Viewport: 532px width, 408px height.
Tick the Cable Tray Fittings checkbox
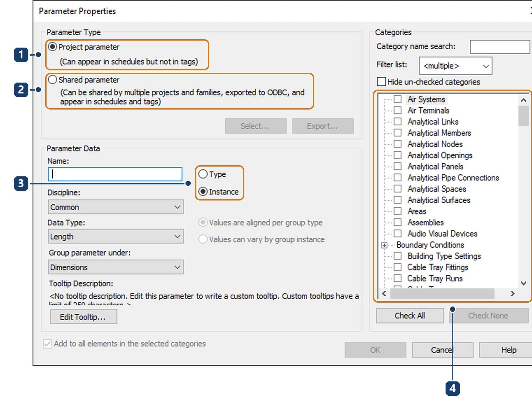(x=398, y=267)
